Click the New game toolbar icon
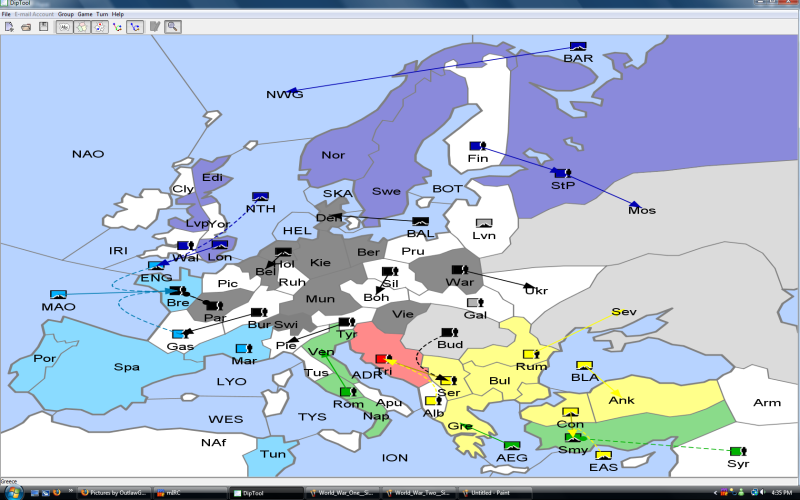The image size is (800, 500). [x=8, y=26]
